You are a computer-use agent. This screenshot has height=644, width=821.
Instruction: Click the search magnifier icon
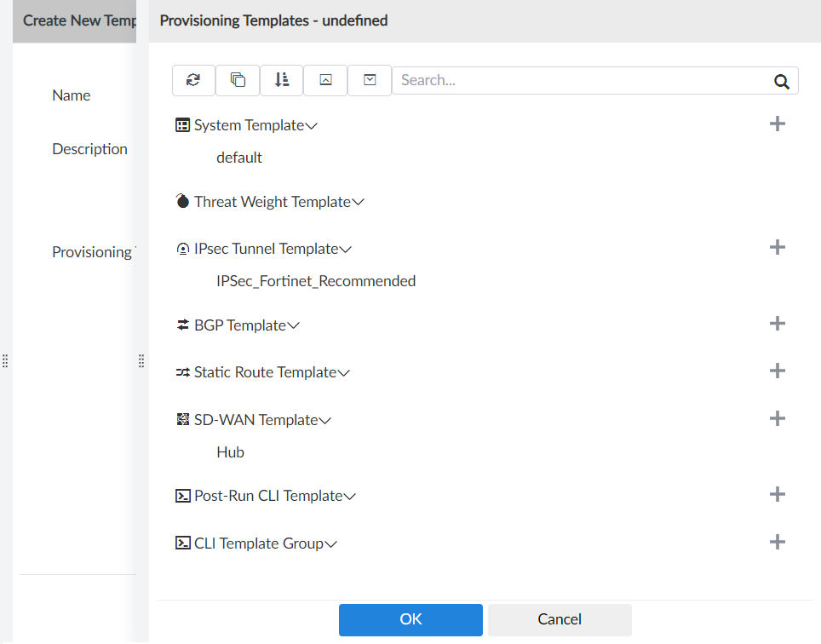tap(782, 82)
